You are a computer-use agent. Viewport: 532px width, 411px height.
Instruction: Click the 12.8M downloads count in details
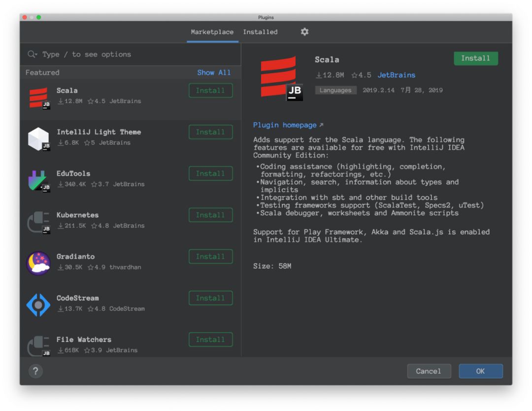coord(330,75)
